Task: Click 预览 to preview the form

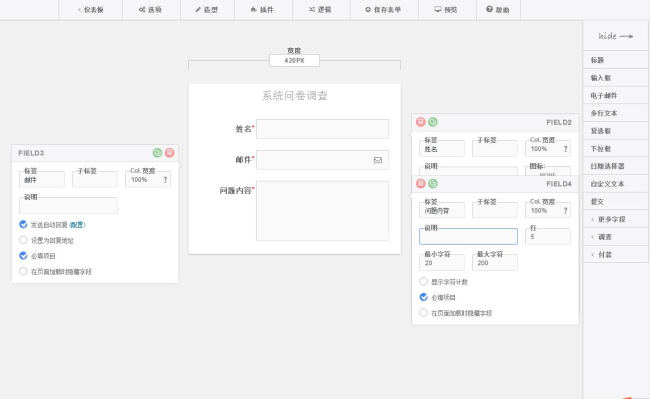Action: (447, 10)
